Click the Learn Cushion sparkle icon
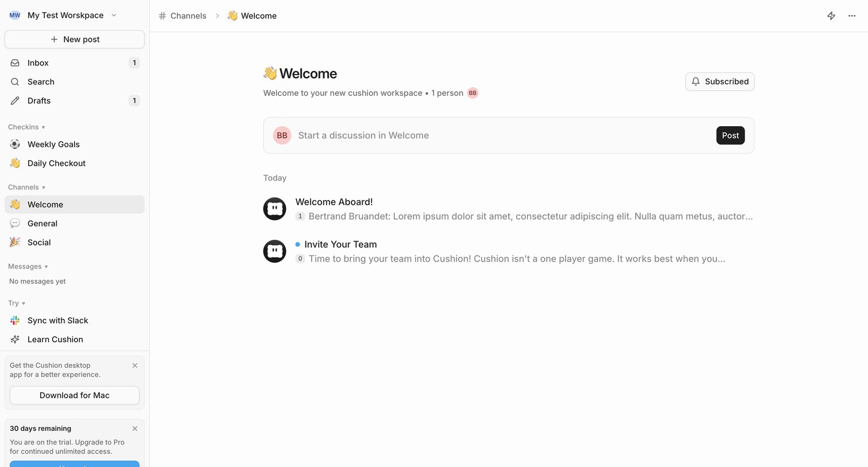 [15, 340]
